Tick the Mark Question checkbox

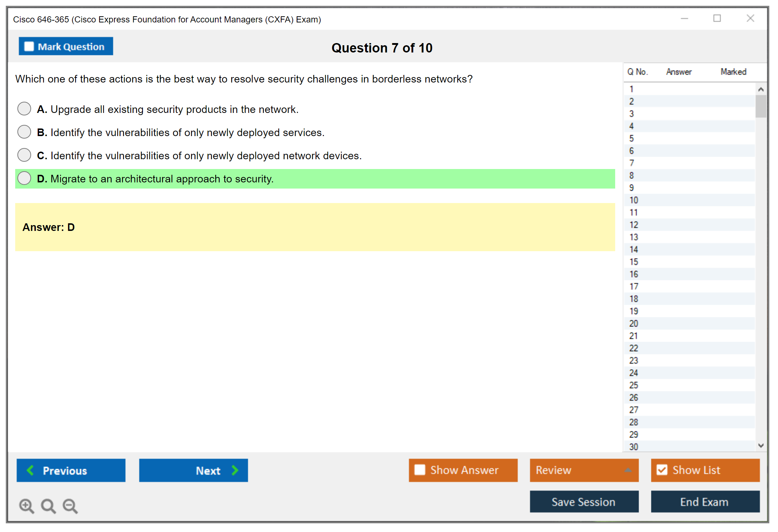pos(29,47)
